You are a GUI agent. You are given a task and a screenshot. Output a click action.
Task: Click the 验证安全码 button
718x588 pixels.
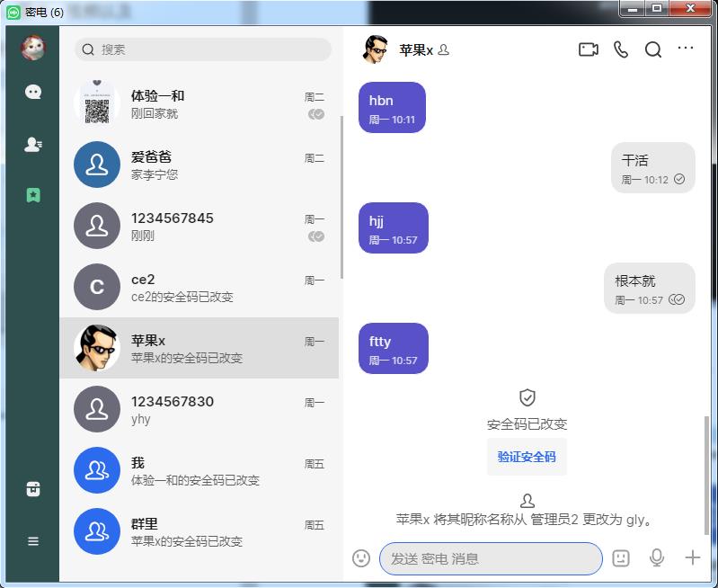click(x=527, y=457)
